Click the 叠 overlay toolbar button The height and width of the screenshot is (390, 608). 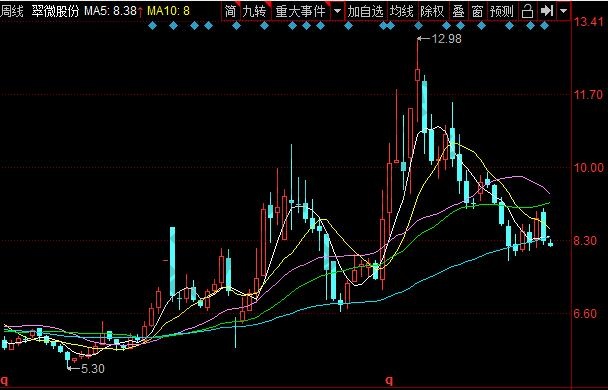coord(458,11)
